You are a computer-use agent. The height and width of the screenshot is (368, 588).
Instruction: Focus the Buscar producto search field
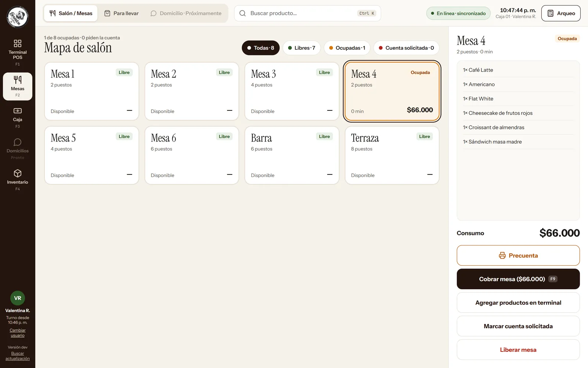308,13
